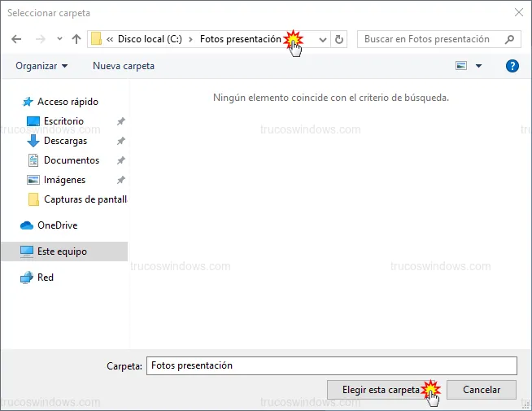The image size is (532, 411).
Task: Open the view options dropdown arrow
Action: tap(478, 66)
